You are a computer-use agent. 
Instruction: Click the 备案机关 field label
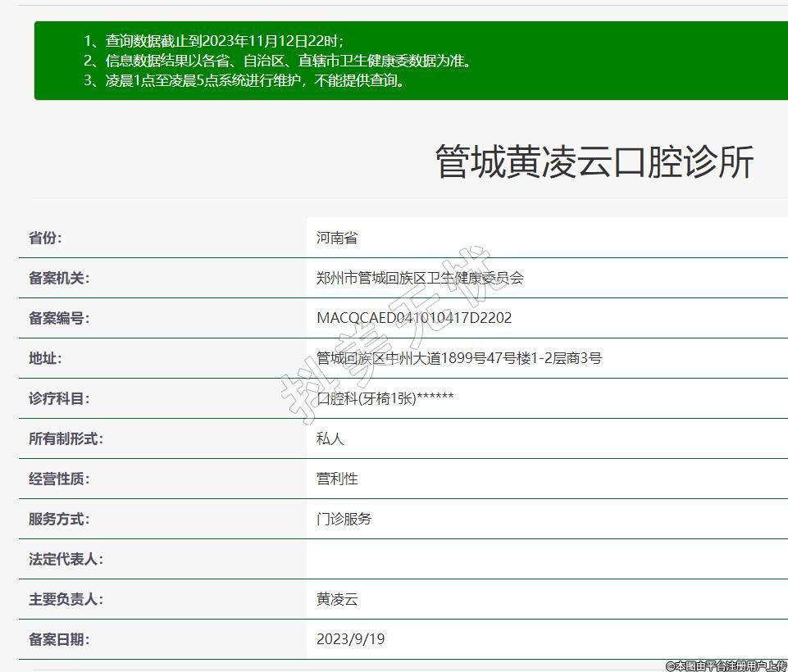tap(59, 279)
